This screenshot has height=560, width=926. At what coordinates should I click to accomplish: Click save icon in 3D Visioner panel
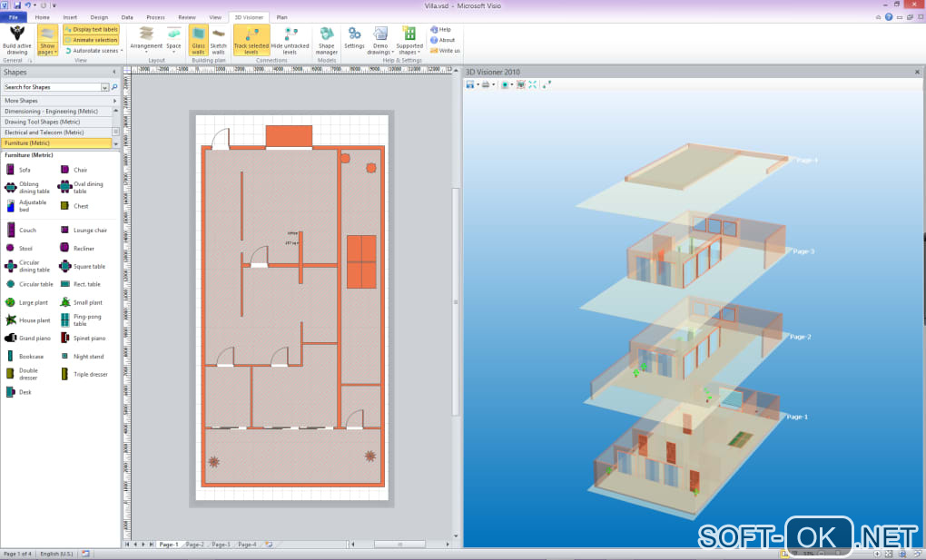[470, 84]
